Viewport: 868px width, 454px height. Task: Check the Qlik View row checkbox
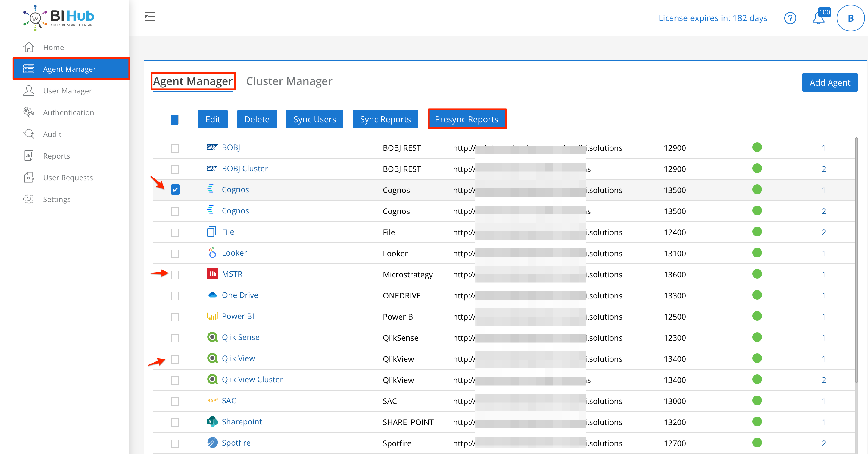pos(175,359)
